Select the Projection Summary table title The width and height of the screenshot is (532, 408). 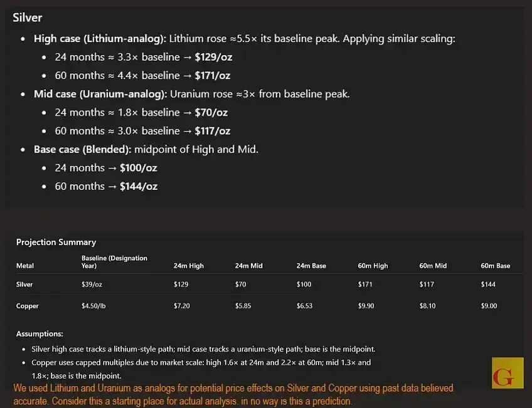pyautogui.click(x=56, y=243)
